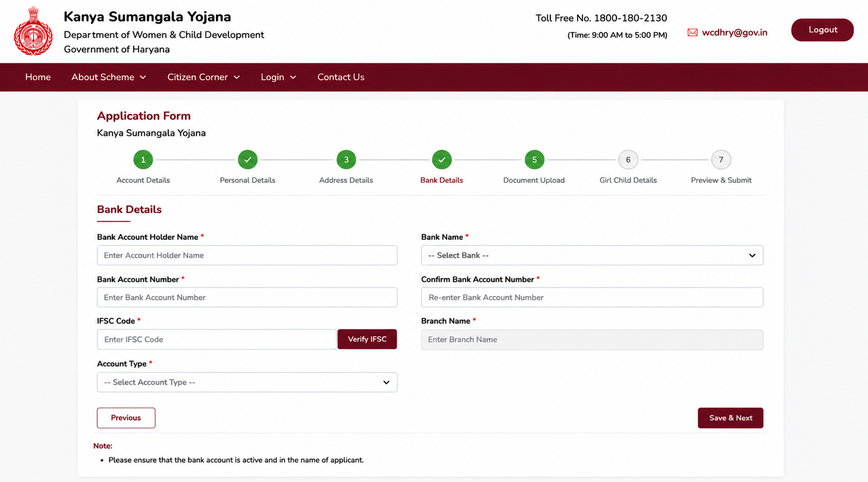The width and height of the screenshot is (868, 482).
Task: Click the Bank Account Holder Name label
Action: tap(148, 237)
